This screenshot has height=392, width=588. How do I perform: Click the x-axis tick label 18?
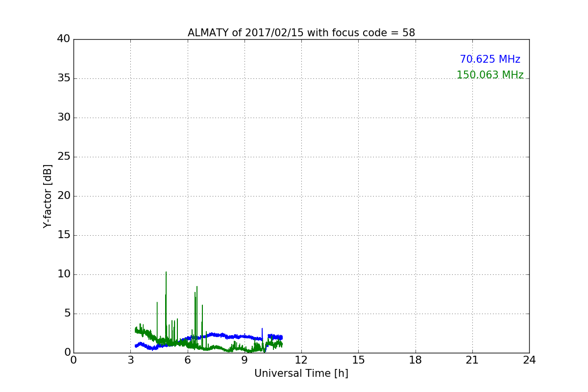click(416, 360)
